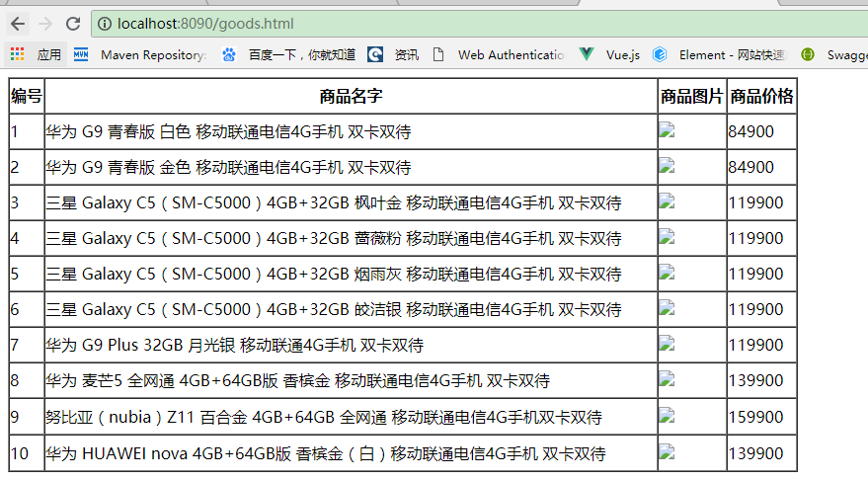This screenshot has width=868, height=480.
Task: Click the browser forward arrow
Action: (45, 24)
